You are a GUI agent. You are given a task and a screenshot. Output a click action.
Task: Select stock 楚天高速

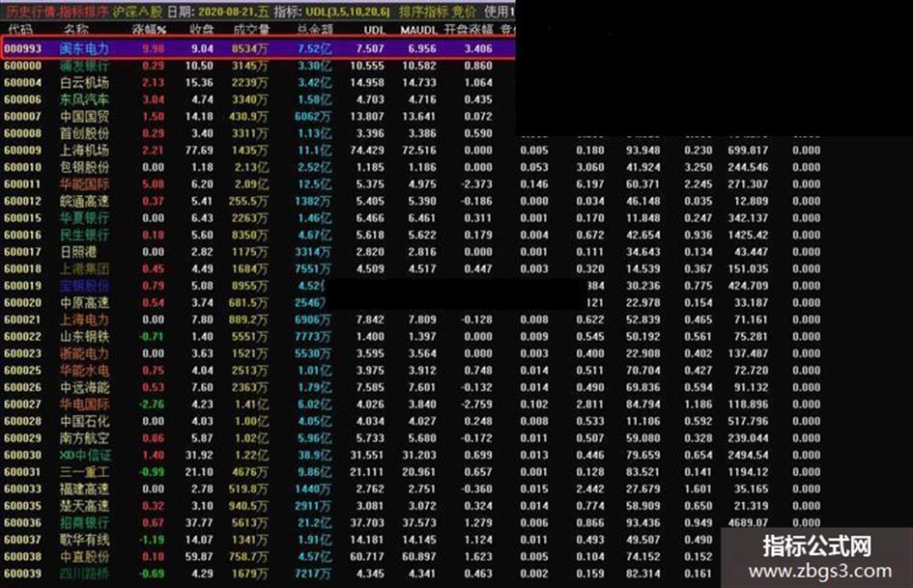click(84, 506)
